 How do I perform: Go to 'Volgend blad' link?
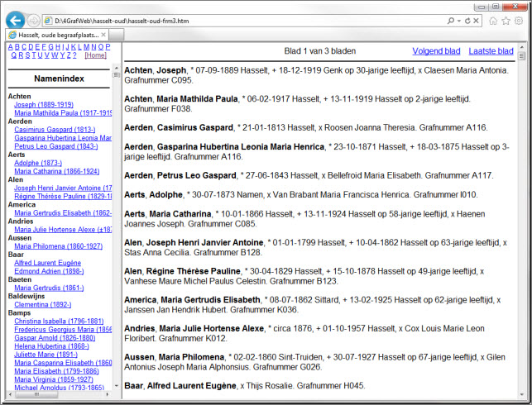coord(436,51)
